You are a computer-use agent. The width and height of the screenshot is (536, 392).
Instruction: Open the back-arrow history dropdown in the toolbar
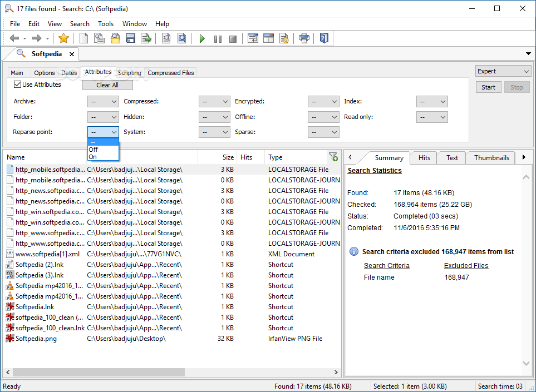tap(24, 38)
